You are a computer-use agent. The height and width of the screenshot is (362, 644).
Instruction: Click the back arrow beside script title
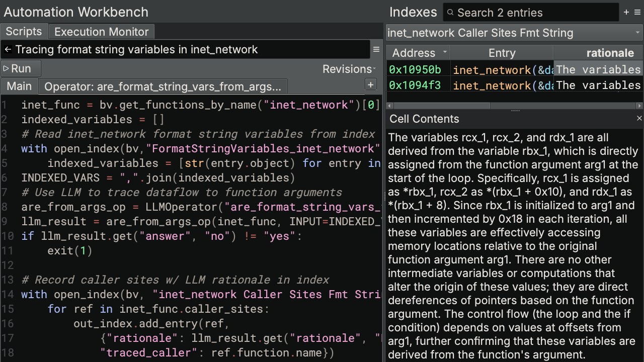(x=8, y=50)
